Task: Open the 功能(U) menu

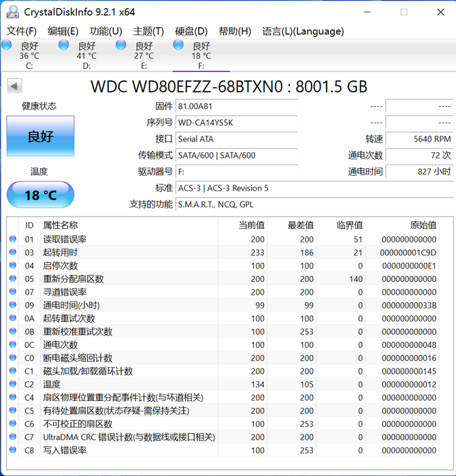Action: pos(106,31)
